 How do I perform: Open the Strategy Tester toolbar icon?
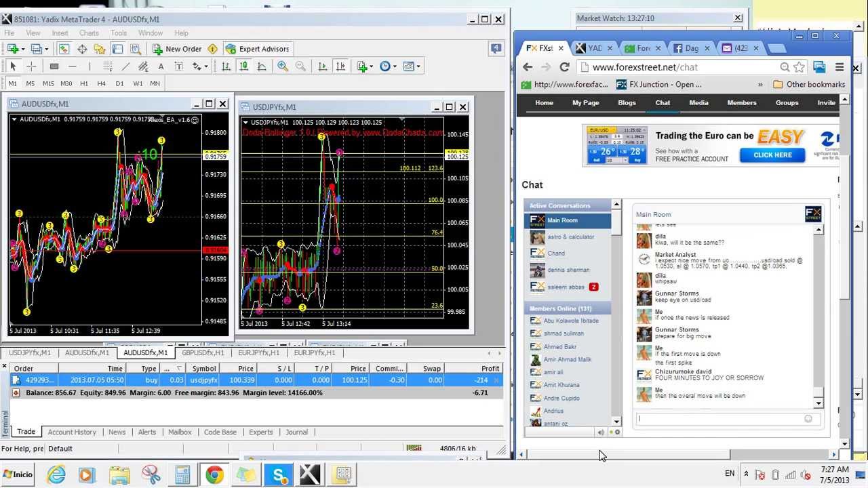pyautogui.click(x=136, y=49)
